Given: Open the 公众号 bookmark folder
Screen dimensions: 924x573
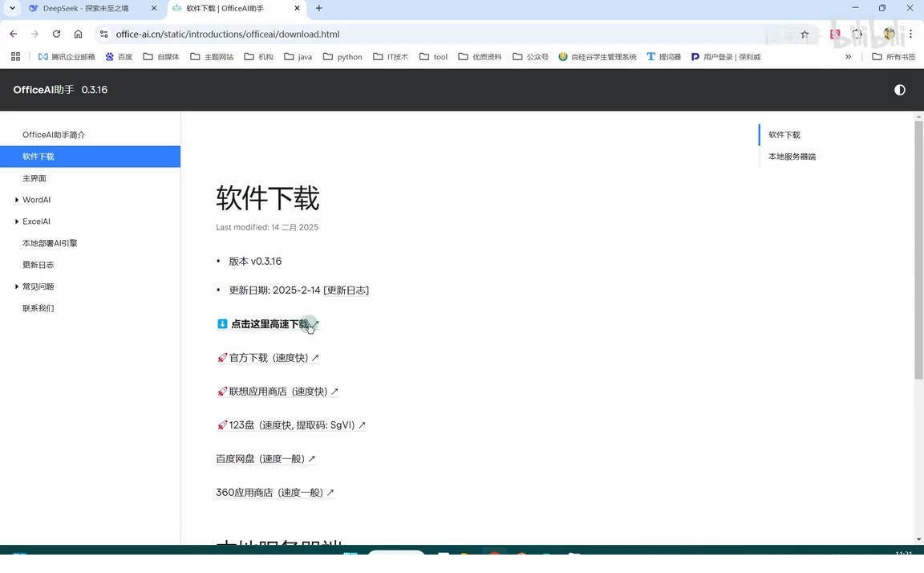Looking at the screenshot, I should click(x=530, y=57).
